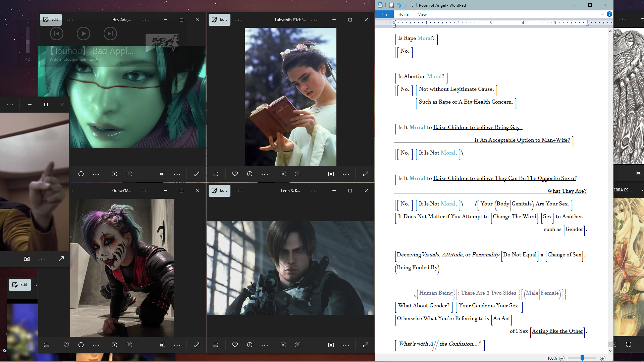Image resolution: width=644 pixels, height=362 pixels.
Task: Click Save icon in WordPad title bar
Action: pos(391,5)
